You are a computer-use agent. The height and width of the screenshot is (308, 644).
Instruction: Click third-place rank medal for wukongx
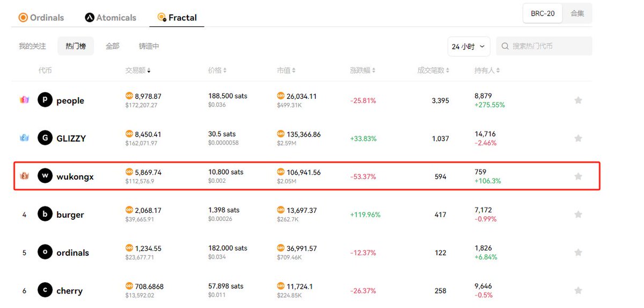pyautogui.click(x=24, y=176)
